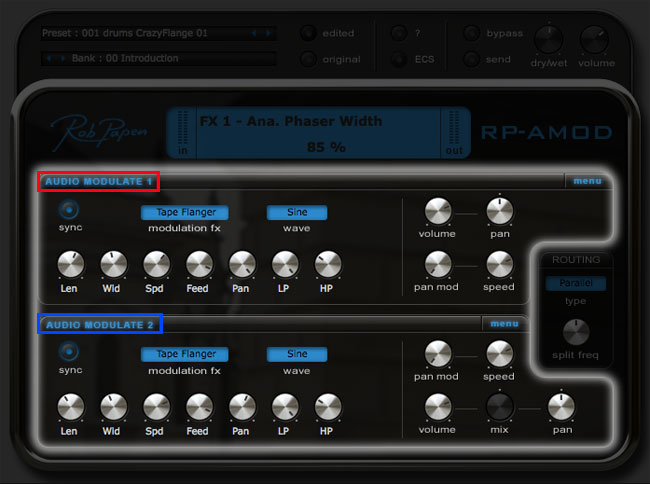Viewport: 650px width, 484px height.
Task: Click the Audio Modulate 2 HP knob
Action: (x=328, y=407)
